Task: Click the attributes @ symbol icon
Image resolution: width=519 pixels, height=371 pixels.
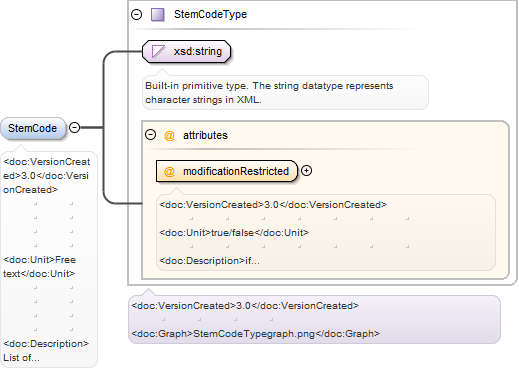Action: tap(169, 135)
